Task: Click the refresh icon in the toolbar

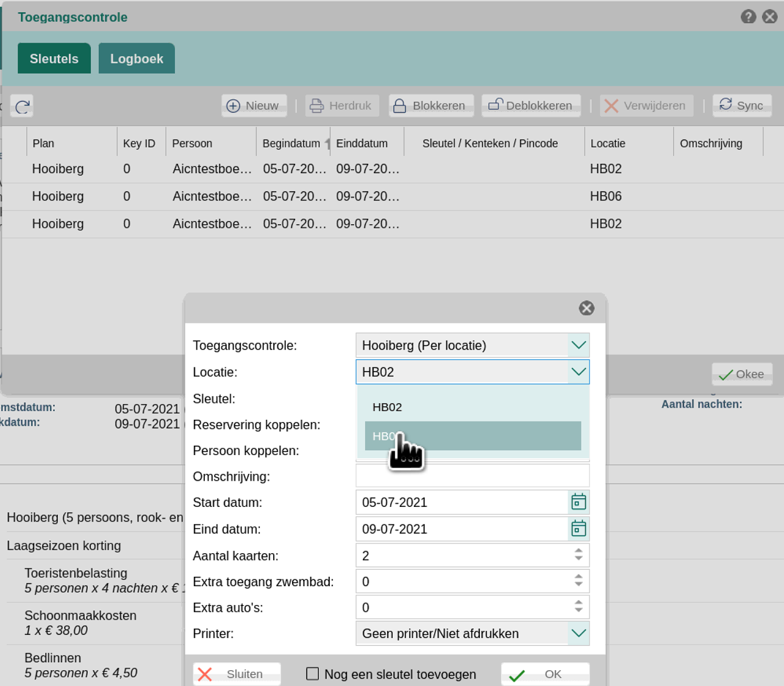Action: 23,107
